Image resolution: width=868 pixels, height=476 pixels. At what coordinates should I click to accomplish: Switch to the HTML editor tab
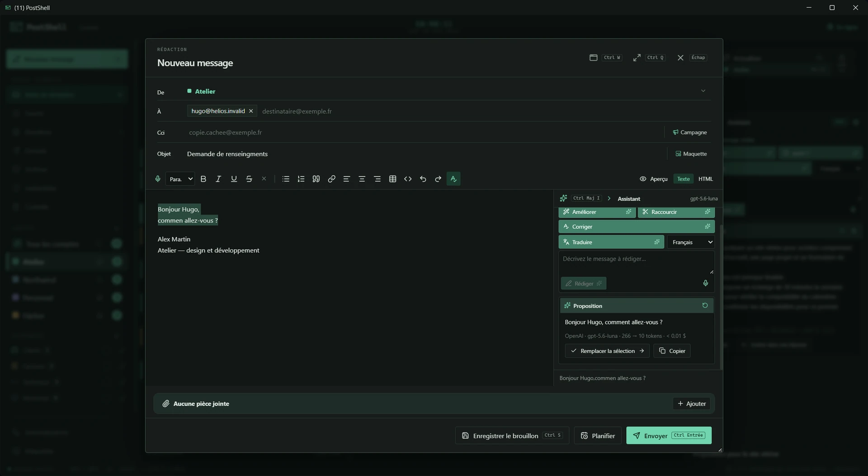pyautogui.click(x=706, y=179)
